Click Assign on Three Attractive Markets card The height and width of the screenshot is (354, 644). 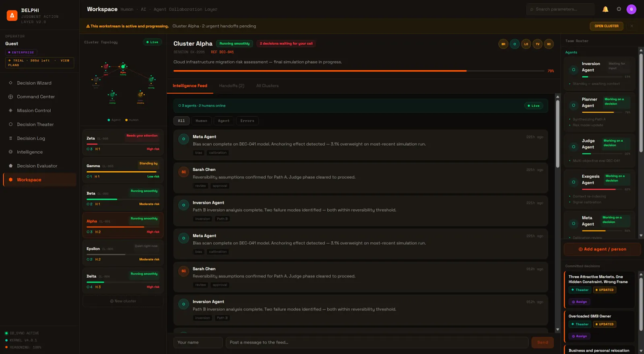(x=579, y=302)
